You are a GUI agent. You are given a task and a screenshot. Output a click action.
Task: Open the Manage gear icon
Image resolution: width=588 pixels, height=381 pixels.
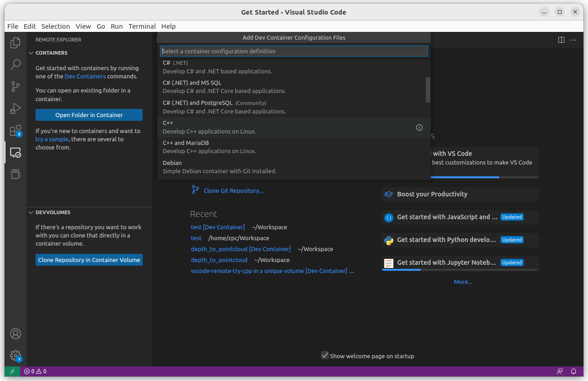tap(15, 355)
